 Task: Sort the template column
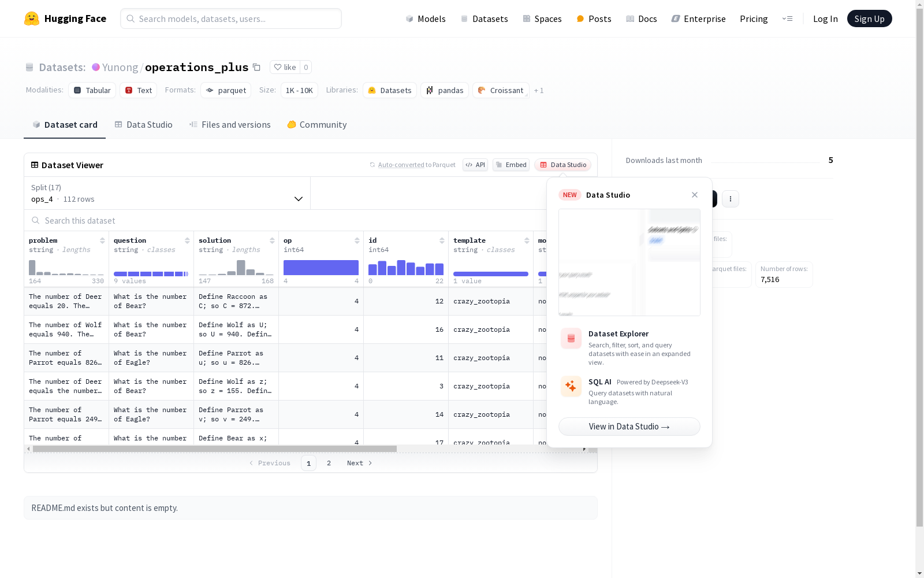(x=527, y=240)
